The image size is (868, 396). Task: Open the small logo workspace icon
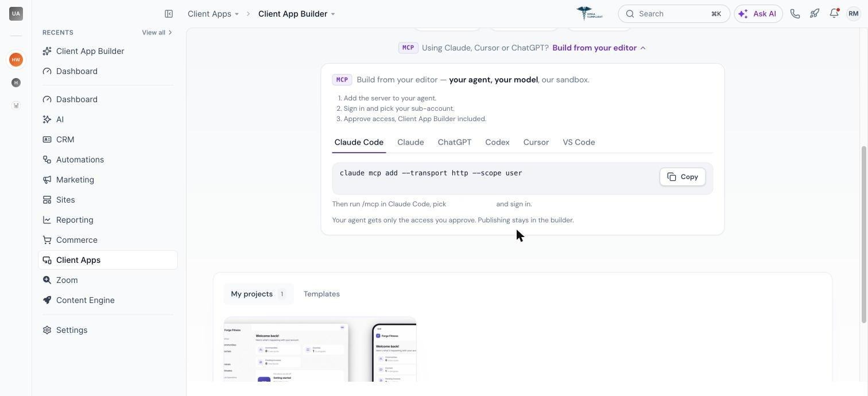click(x=16, y=105)
